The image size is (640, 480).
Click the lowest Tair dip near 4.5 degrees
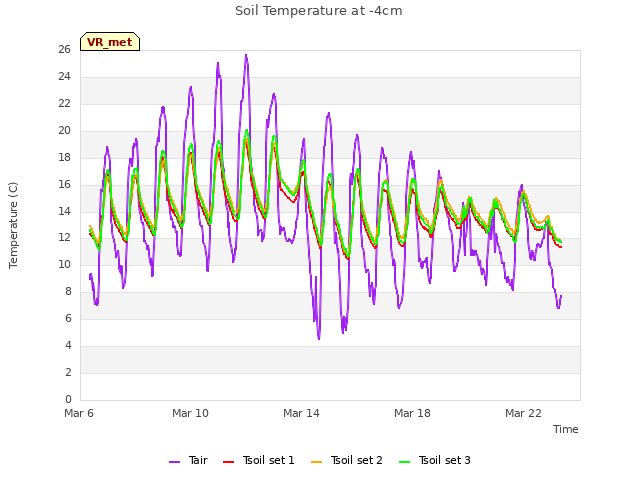coord(319,338)
